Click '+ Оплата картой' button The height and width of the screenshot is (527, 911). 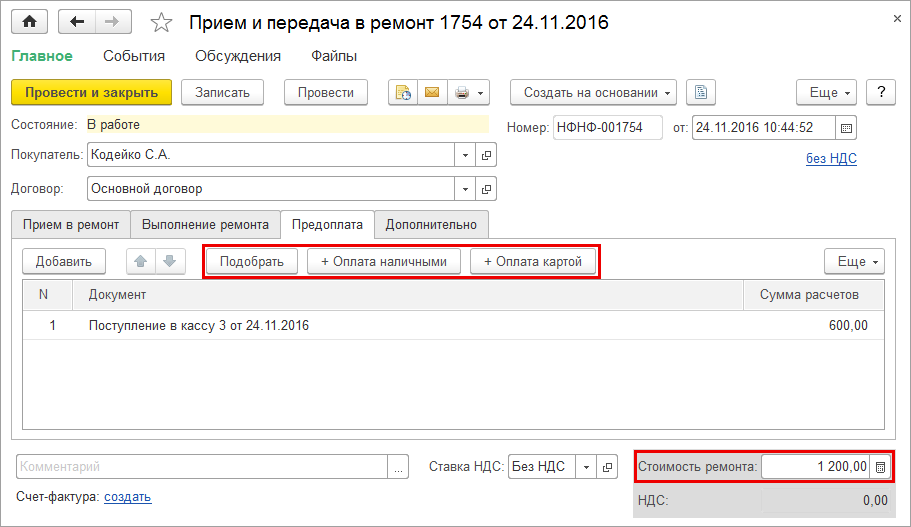pos(533,261)
